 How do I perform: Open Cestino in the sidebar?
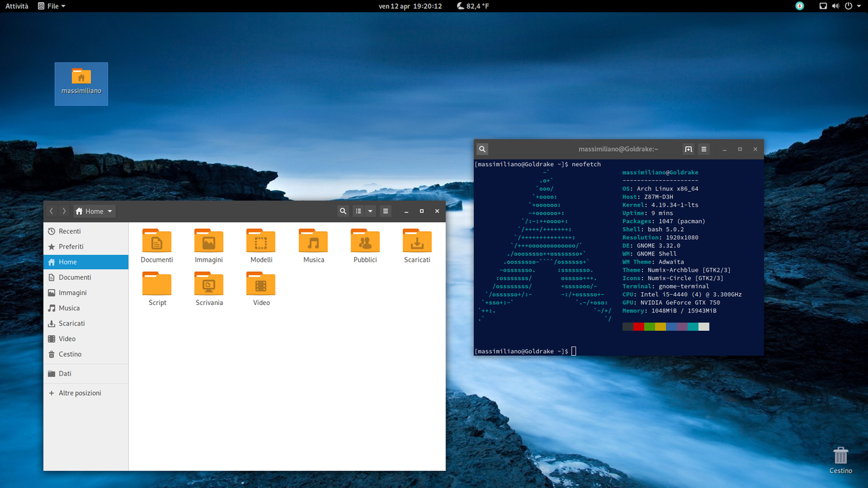[86, 354]
